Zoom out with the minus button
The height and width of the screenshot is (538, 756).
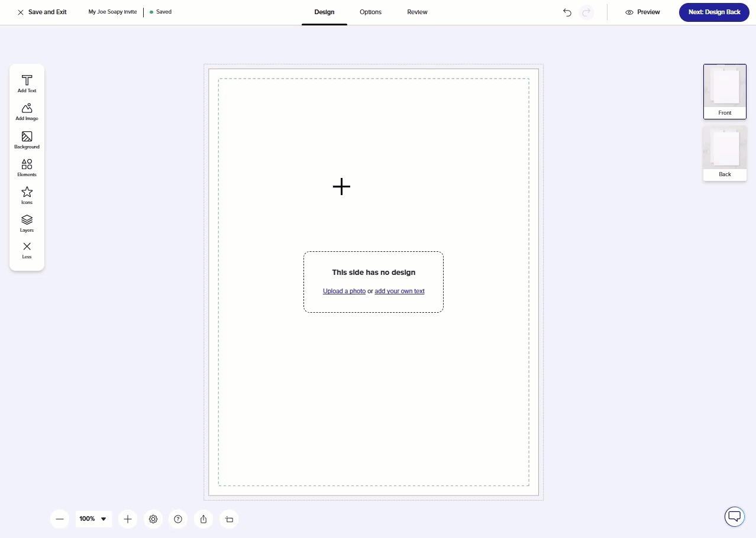tap(59, 519)
